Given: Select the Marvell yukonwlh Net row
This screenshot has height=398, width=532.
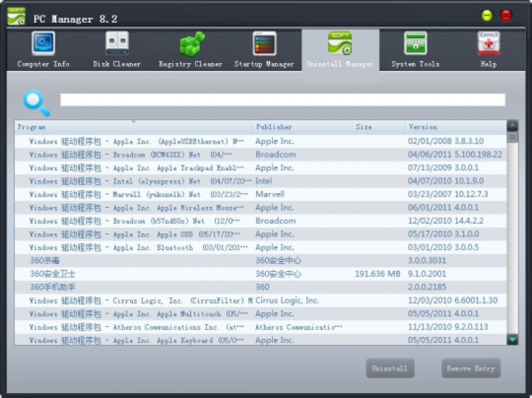Looking at the screenshot, I should (260, 194).
